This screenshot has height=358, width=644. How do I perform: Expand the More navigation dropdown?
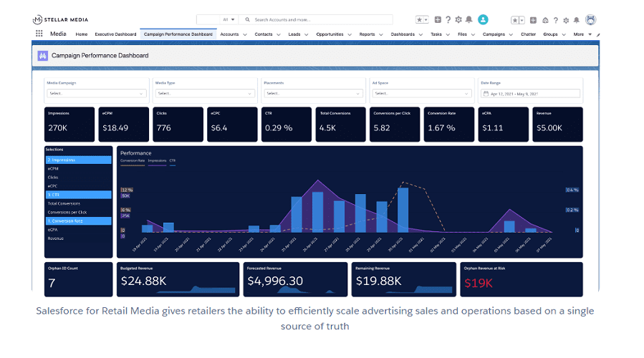point(582,34)
